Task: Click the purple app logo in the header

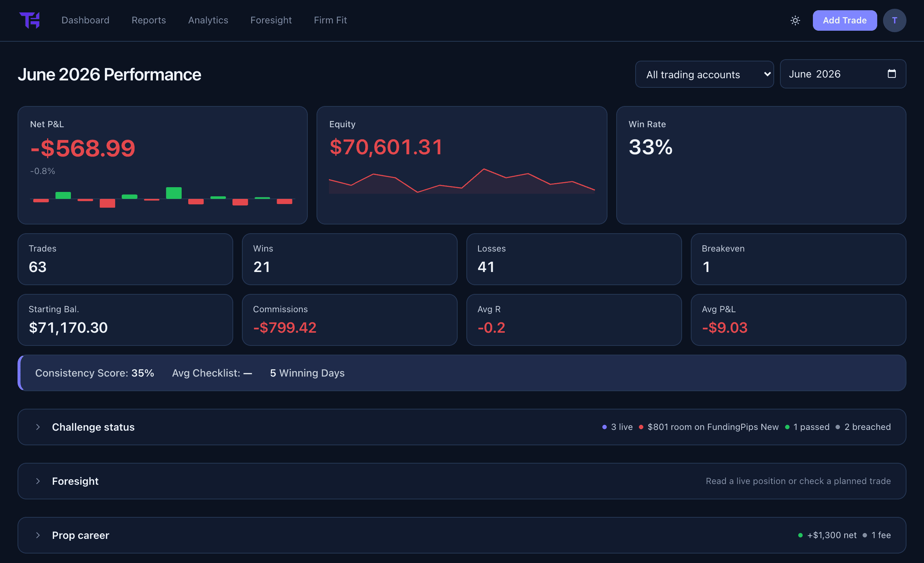Action: [x=30, y=20]
